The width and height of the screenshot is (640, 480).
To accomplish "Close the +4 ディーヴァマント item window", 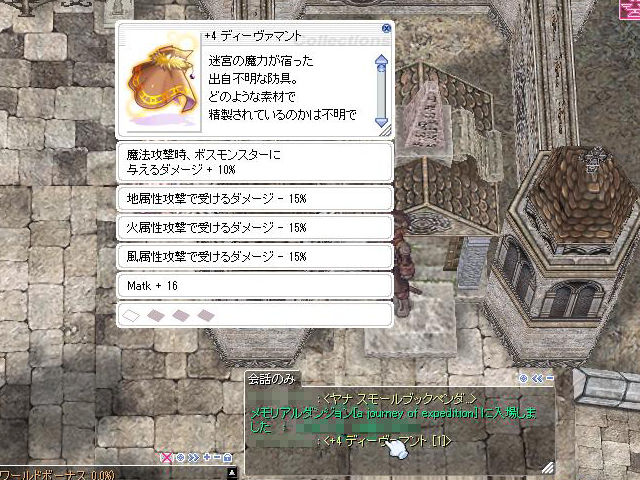I will pos(386,28).
